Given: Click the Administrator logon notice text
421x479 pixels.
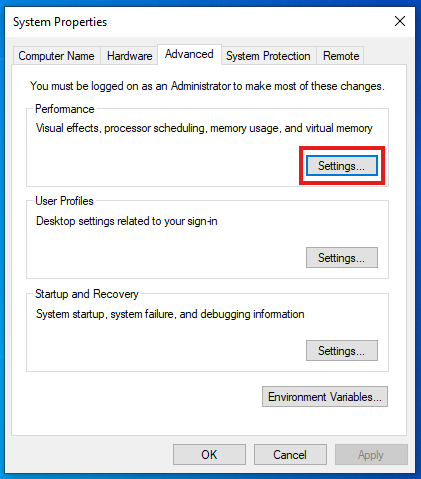Looking at the screenshot, I should [x=207, y=86].
